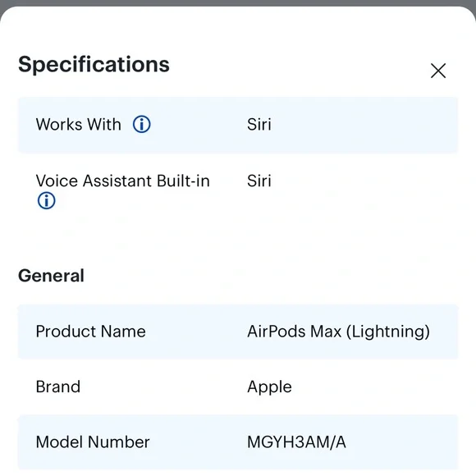This screenshot has height=476, width=476.
Task: Click the Siri value beside Voice Assistant Built-in
Action: 259,181
